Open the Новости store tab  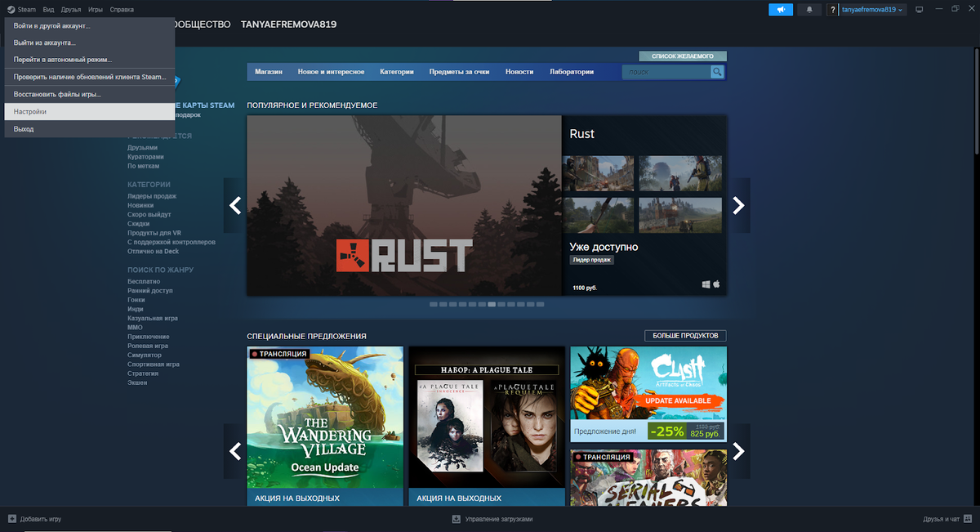coord(519,72)
